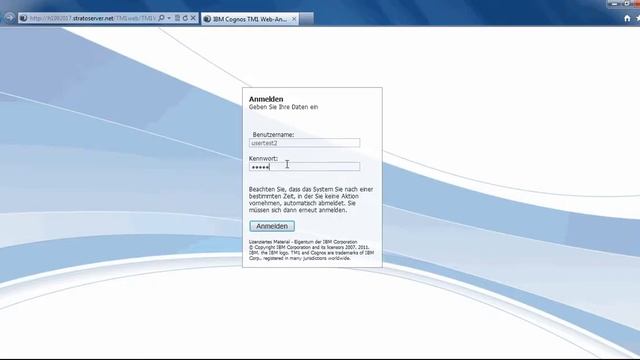Click the favicon on the Cognos tab
The image size is (640, 360).
(207, 19)
